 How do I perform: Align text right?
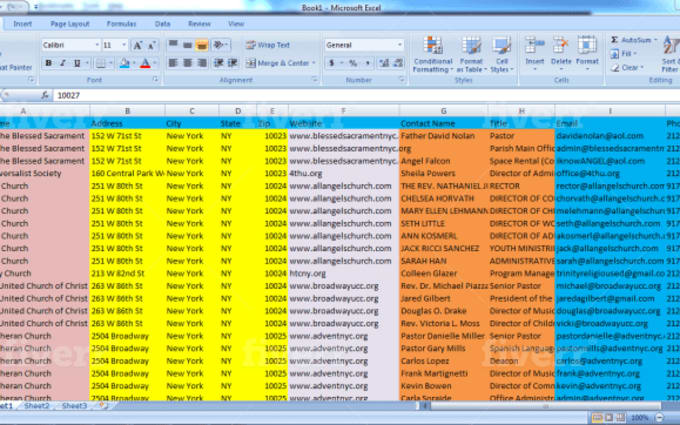(202, 63)
